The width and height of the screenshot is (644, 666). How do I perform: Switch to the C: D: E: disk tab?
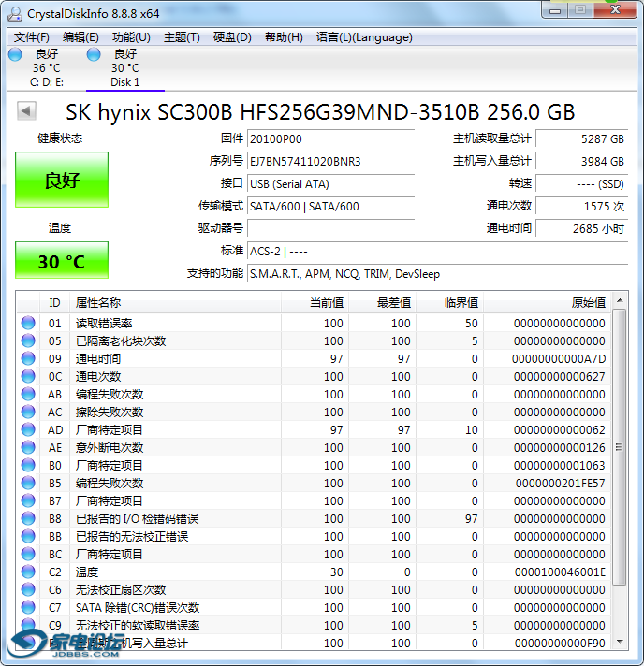pos(46,68)
